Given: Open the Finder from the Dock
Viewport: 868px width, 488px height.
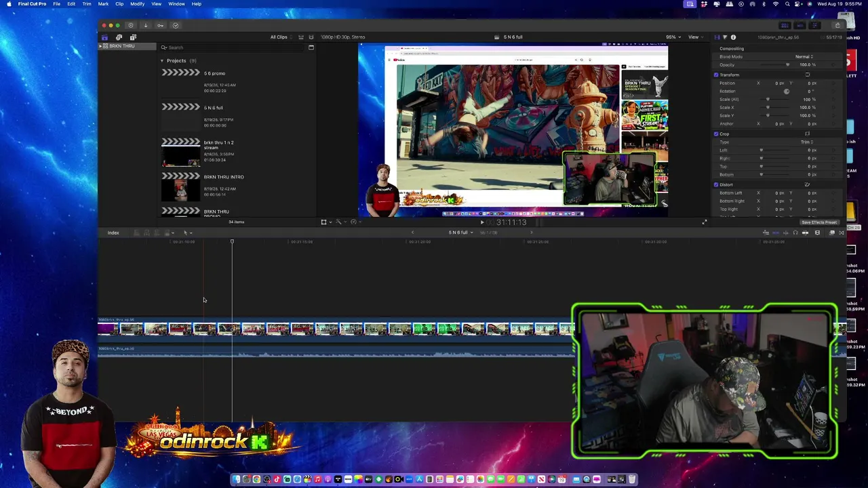Looking at the screenshot, I should click(x=236, y=480).
